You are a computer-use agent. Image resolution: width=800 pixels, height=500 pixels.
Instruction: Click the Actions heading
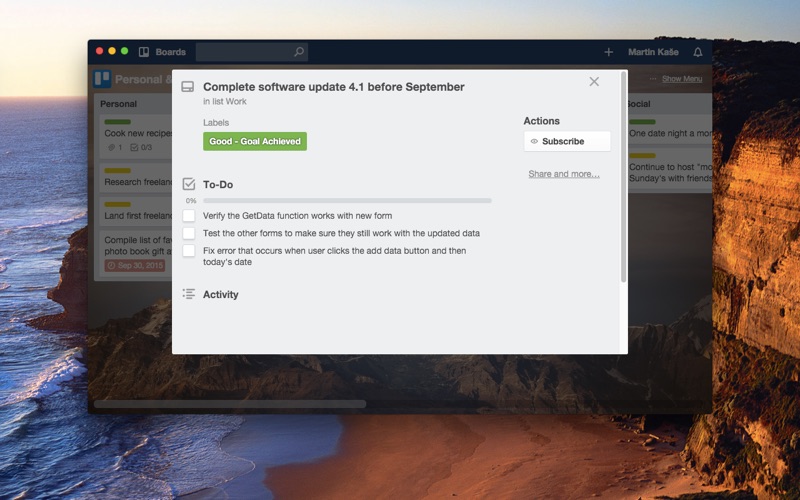point(541,121)
